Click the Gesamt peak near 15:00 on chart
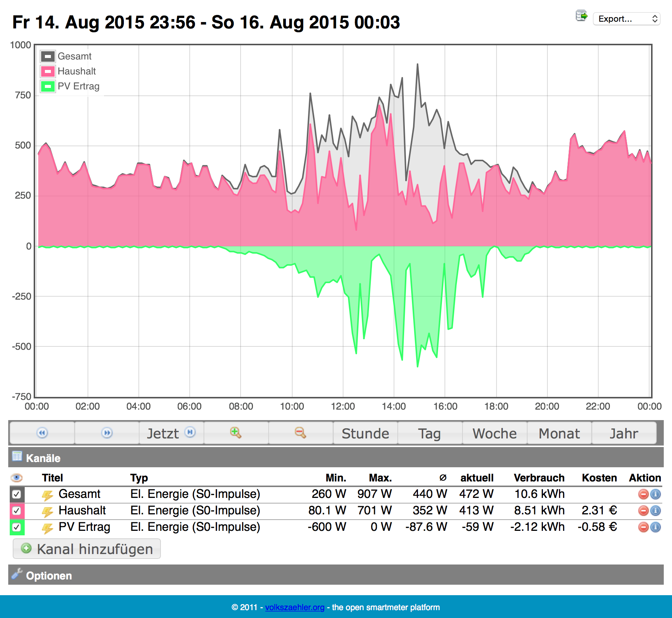 tap(418, 65)
